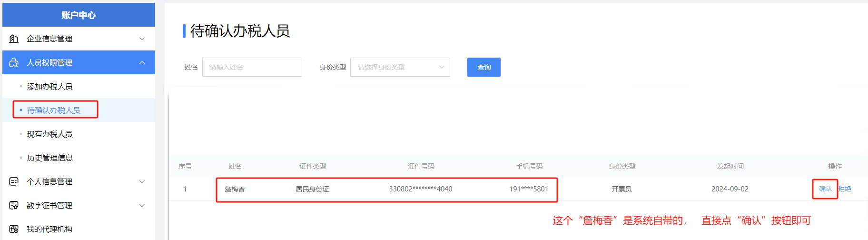Open 我的代理机构 menu
Image resolution: width=868 pixels, height=240 pixels.
pos(79,229)
